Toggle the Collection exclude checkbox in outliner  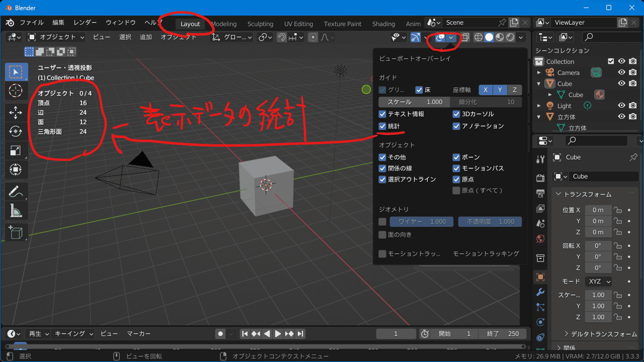611,61
